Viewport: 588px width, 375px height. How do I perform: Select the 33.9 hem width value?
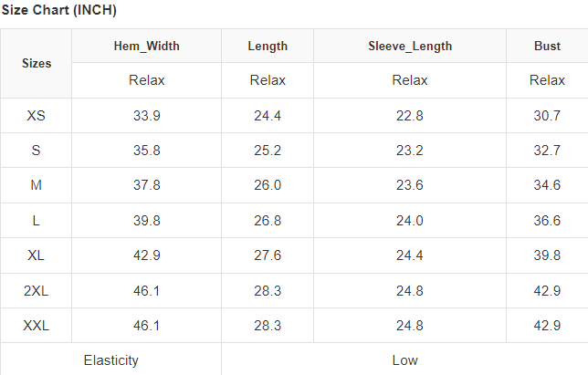coord(146,116)
